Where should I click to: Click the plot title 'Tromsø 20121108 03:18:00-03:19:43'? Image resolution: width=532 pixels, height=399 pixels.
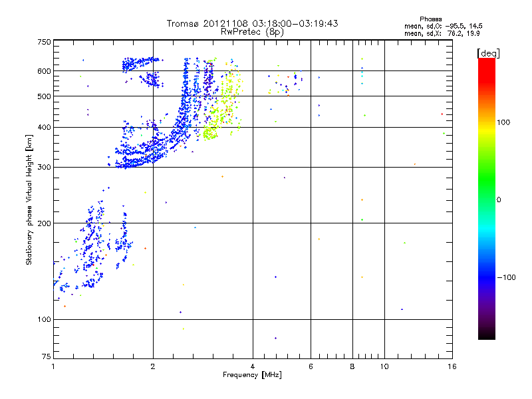point(252,23)
